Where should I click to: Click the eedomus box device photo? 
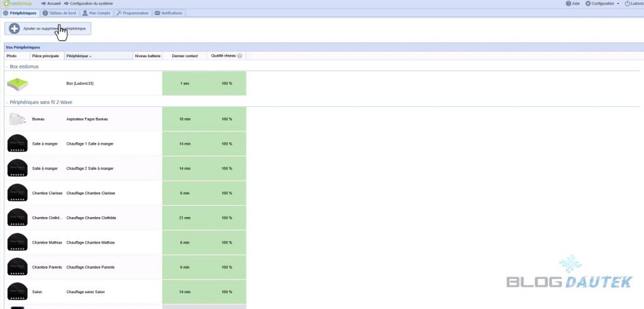click(17, 83)
